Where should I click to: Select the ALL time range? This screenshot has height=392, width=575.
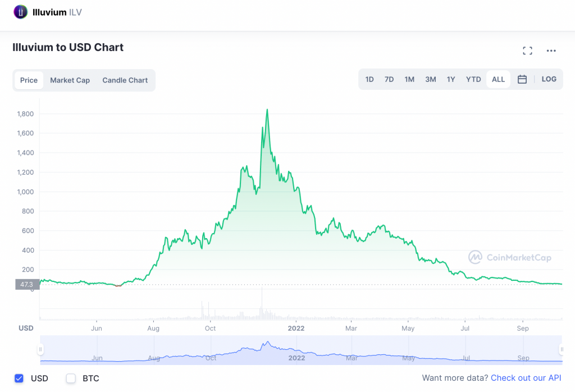[x=499, y=79]
